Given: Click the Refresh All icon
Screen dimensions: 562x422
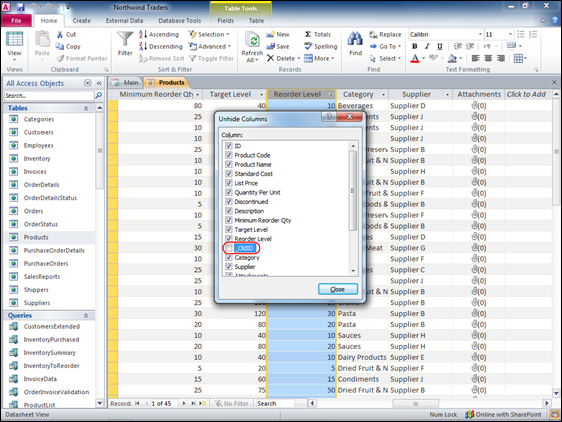Looking at the screenshot, I should [252, 39].
